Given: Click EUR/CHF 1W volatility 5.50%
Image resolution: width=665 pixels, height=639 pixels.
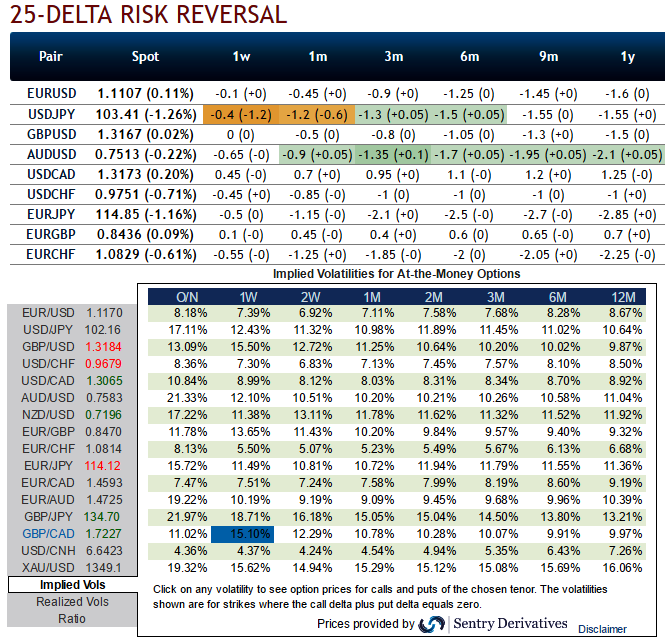Looking at the screenshot, I should 253,449.
